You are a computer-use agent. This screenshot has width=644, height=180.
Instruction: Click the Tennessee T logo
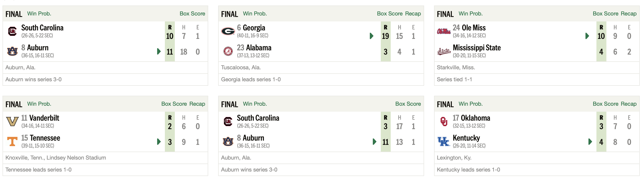click(12, 142)
